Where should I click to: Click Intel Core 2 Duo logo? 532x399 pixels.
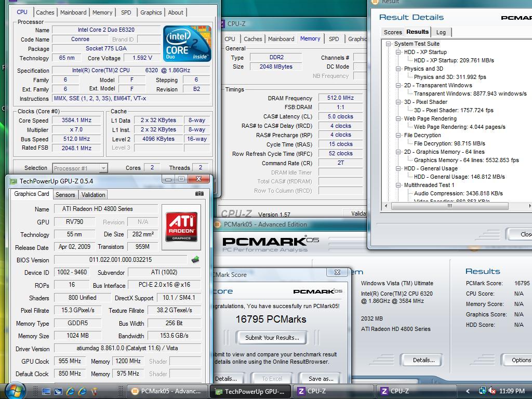tap(187, 44)
